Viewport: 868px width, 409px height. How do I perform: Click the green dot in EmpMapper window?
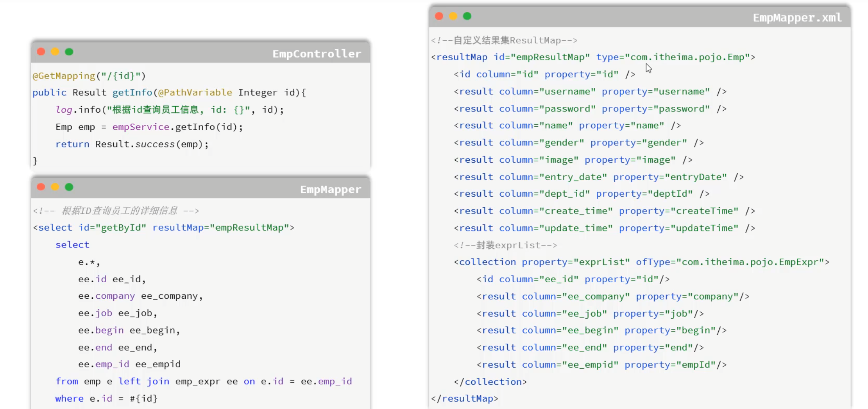point(69,187)
